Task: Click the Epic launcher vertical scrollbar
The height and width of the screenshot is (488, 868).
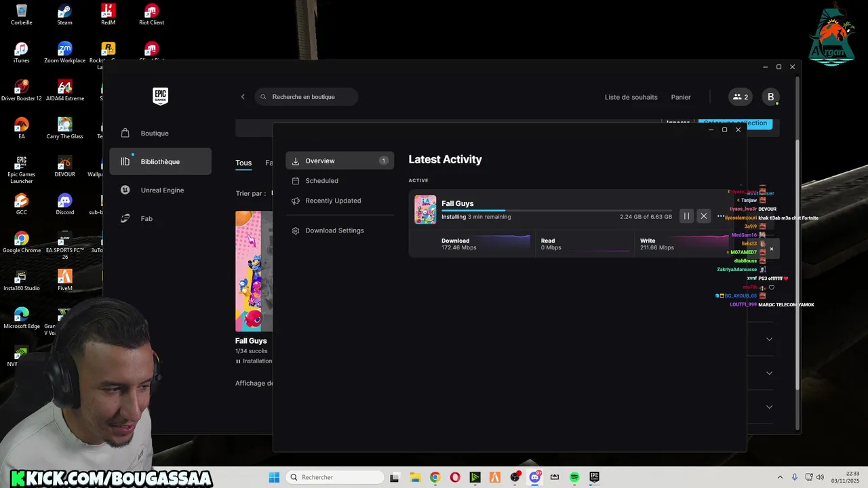Action: click(797, 264)
